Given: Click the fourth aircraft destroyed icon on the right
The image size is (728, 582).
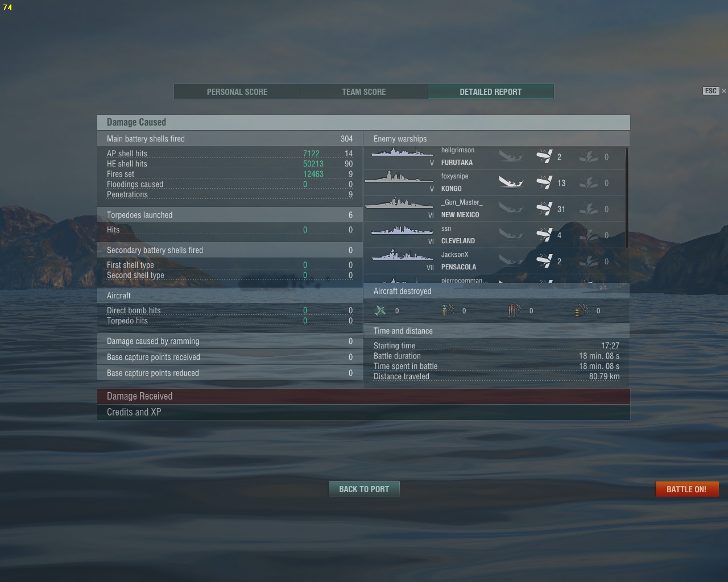Looking at the screenshot, I should 582,310.
